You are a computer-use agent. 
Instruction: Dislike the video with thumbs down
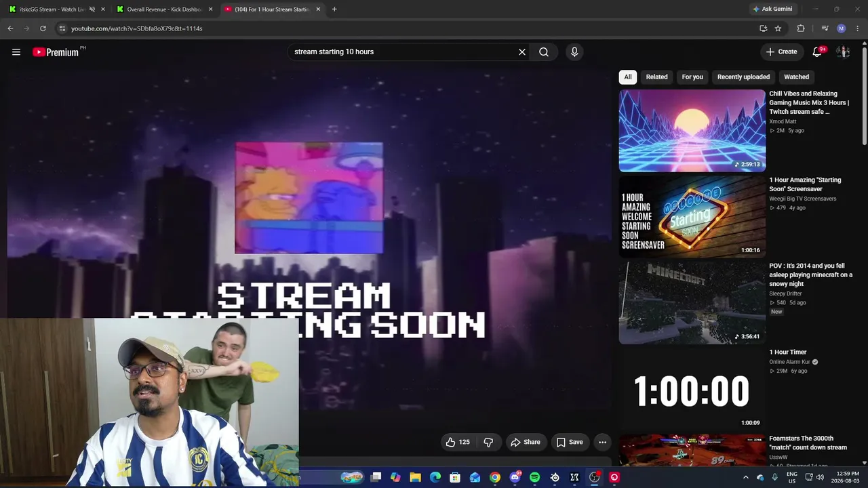pyautogui.click(x=488, y=442)
